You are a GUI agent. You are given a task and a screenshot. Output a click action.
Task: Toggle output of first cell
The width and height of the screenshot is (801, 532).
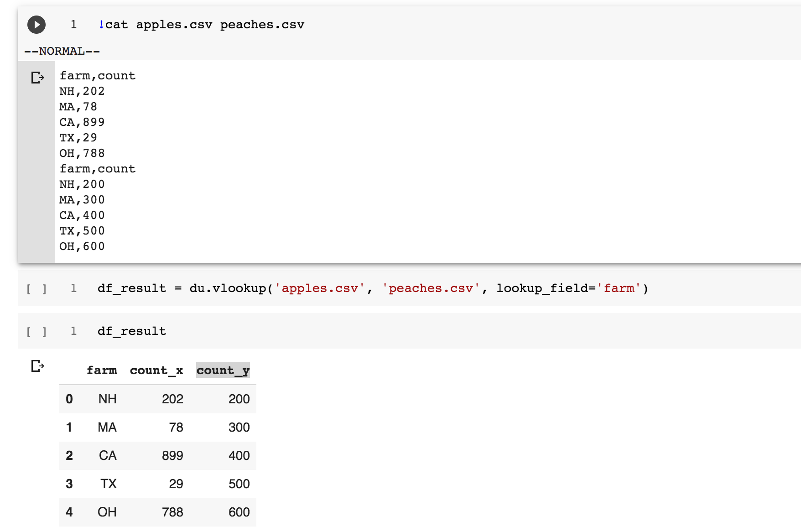pos(37,78)
